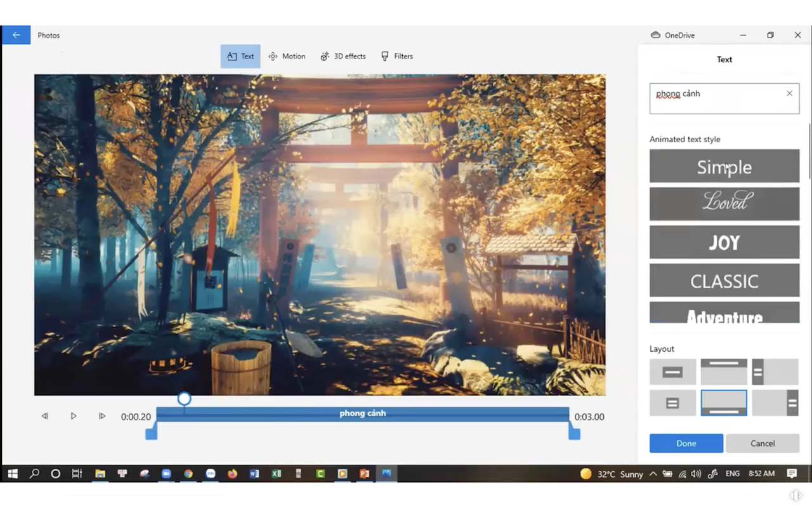Click the white circular playhead on the timeline
Image resolution: width=812 pixels, height=508 pixels.
tap(184, 399)
